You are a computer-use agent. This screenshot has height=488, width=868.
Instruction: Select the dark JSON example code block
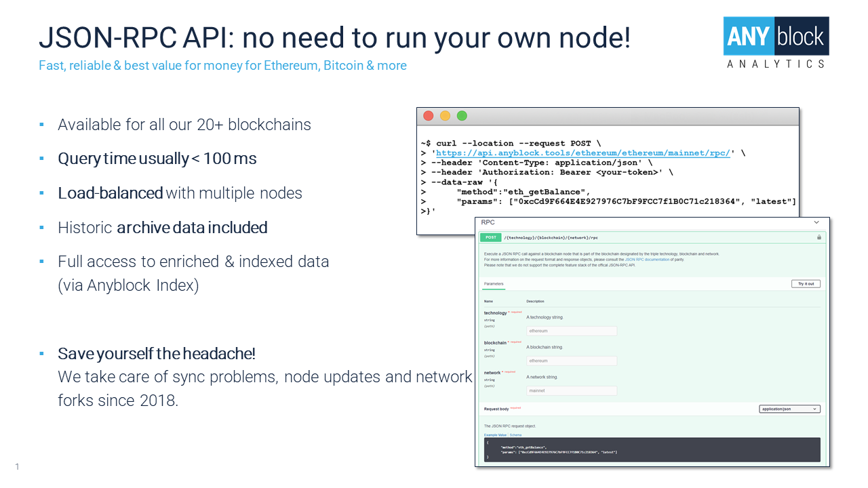click(x=651, y=449)
